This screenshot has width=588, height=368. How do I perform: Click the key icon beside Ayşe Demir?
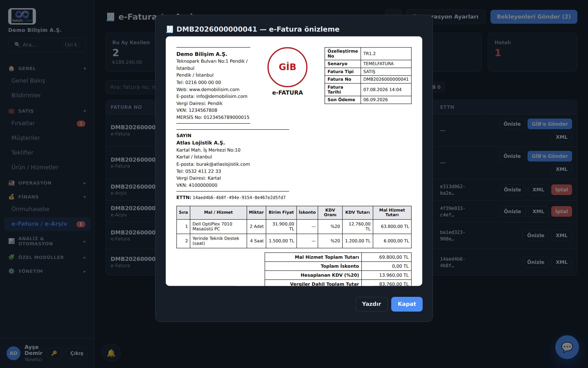coord(54,353)
